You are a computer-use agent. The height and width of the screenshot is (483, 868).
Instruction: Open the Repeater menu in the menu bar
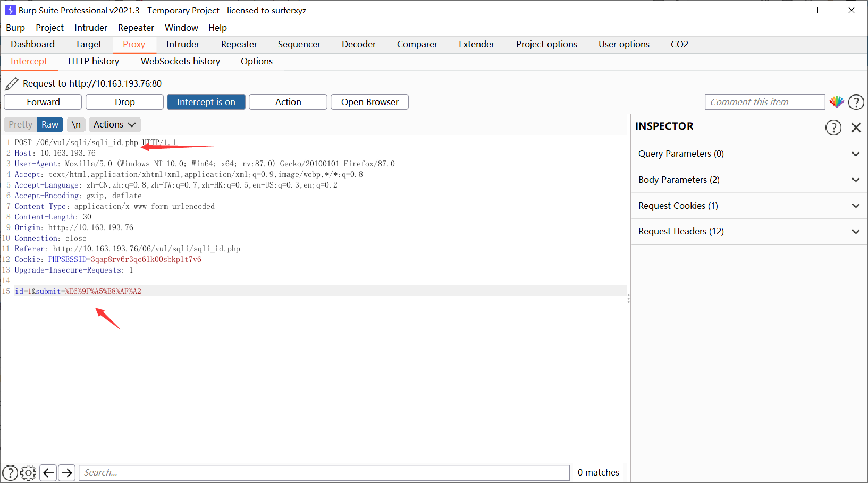click(x=136, y=28)
